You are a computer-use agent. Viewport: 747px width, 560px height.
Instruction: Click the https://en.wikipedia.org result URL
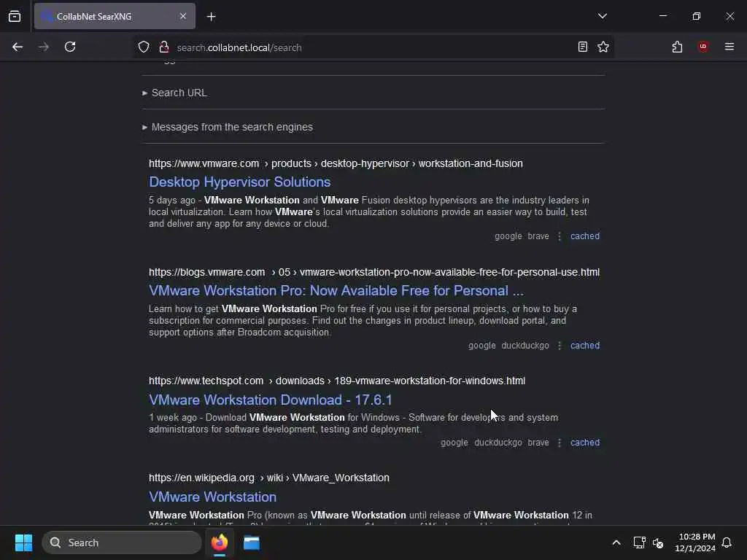268,478
